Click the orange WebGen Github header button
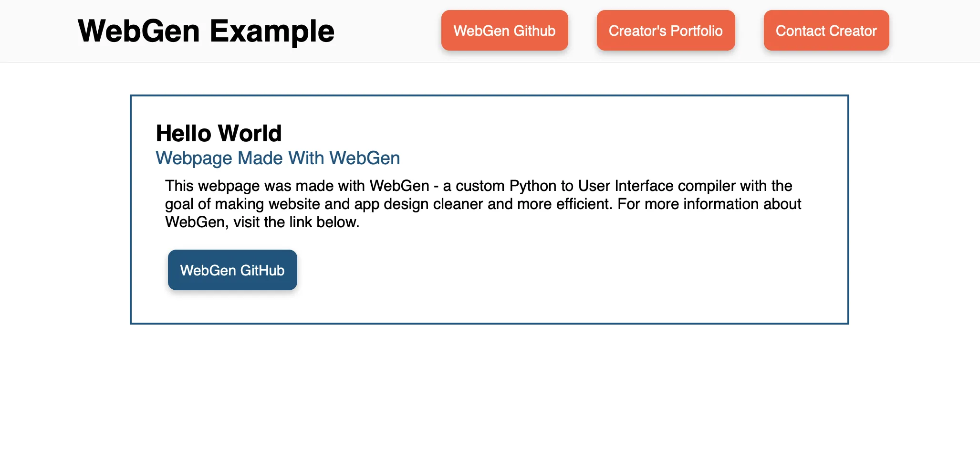Viewport: 980px width, 463px height. [x=504, y=31]
